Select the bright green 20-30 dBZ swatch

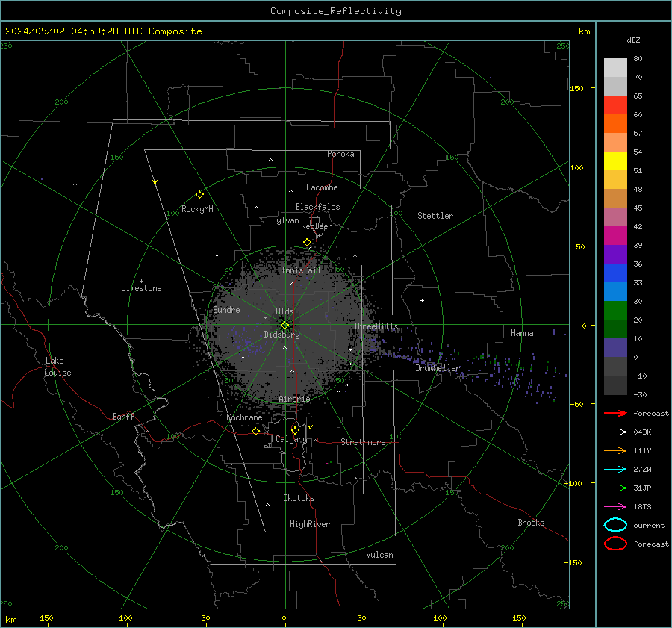point(615,311)
